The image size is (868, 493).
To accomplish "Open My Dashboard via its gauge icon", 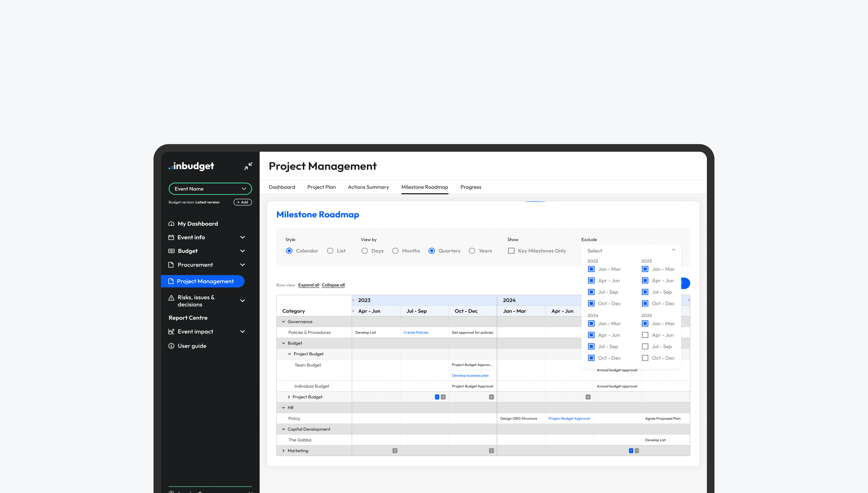I will (x=171, y=224).
